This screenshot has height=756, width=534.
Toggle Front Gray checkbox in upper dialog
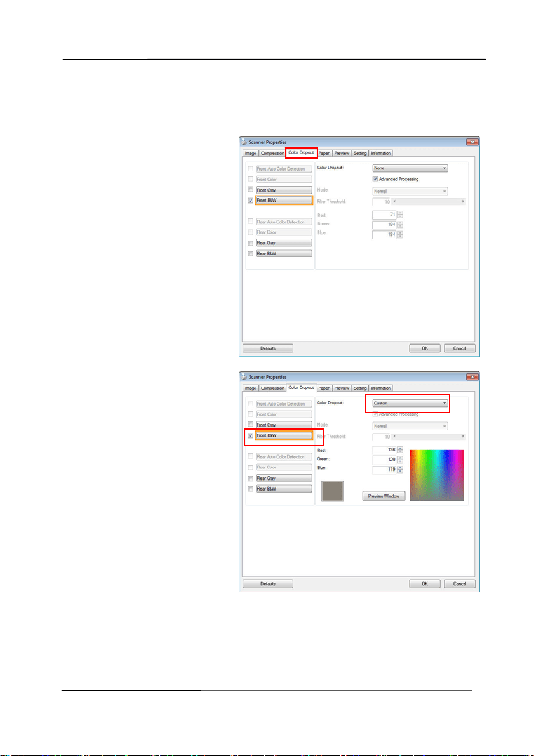point(250,190)
